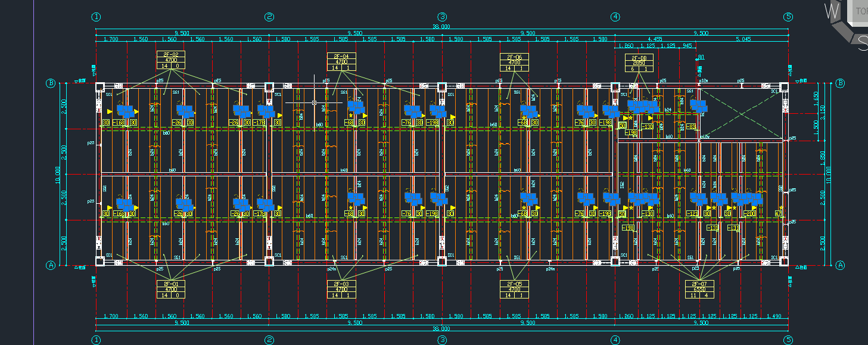
Task: Select grid bubble 1 at top left
Action: 97,17
